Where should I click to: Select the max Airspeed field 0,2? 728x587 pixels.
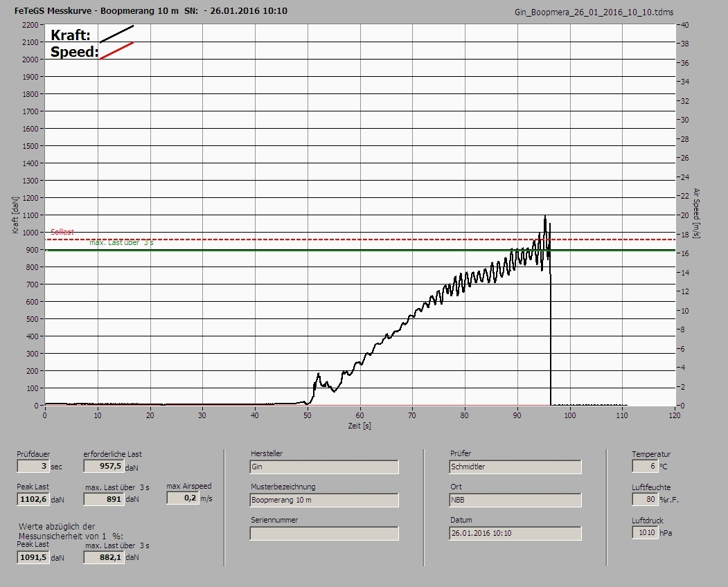click(183, 498)
